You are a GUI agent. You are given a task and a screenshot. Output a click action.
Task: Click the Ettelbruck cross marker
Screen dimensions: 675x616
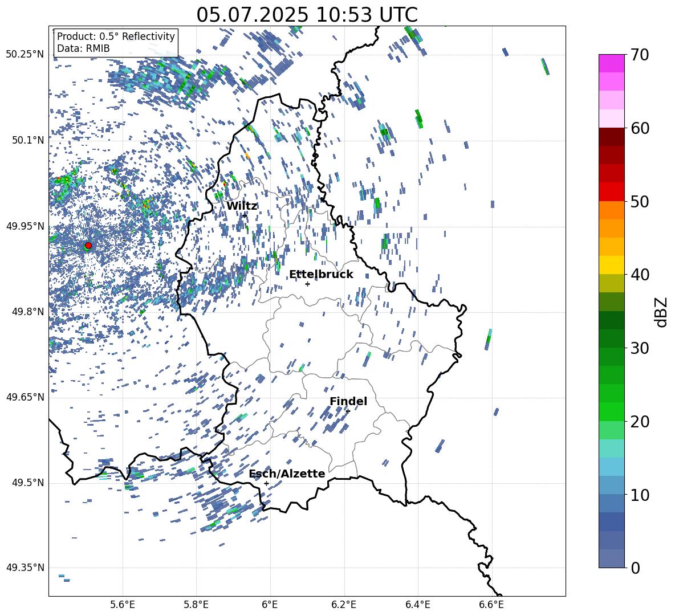(x=307, y=284)
